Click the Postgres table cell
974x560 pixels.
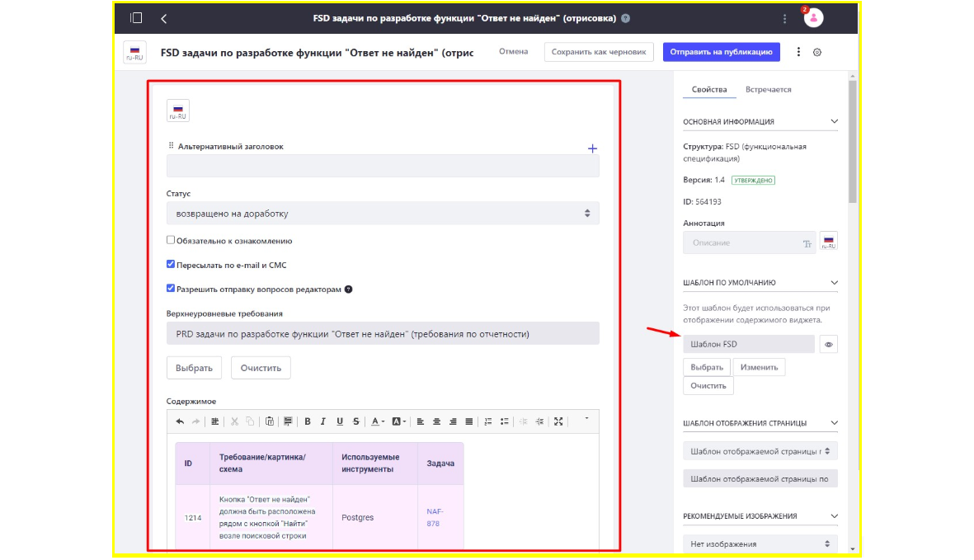[375, 517]
